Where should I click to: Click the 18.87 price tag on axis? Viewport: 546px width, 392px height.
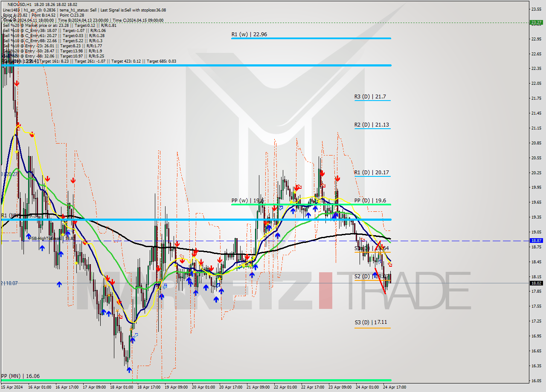tap(536, 240)
